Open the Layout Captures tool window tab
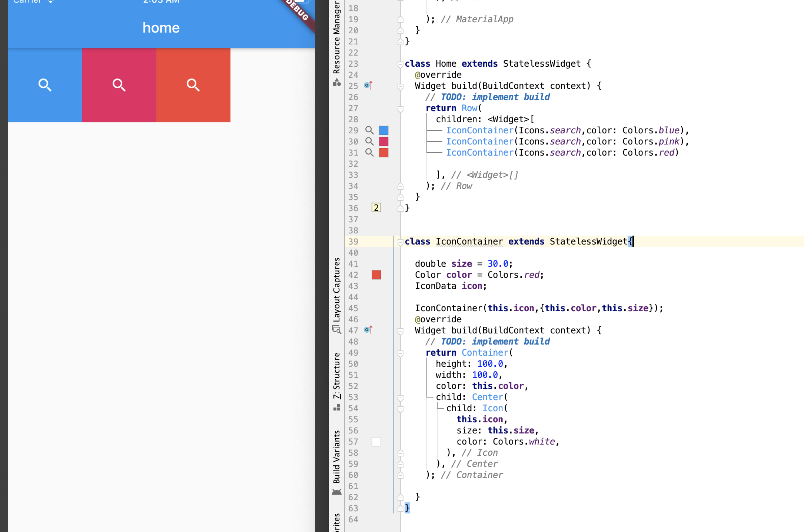The height and width of the screenshot is (532, 804). (x=336, y=290)
